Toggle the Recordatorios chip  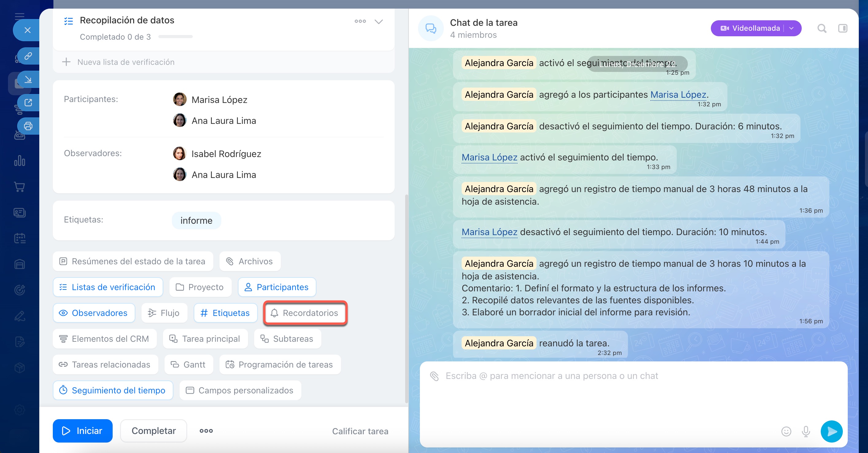pos(304,313)
